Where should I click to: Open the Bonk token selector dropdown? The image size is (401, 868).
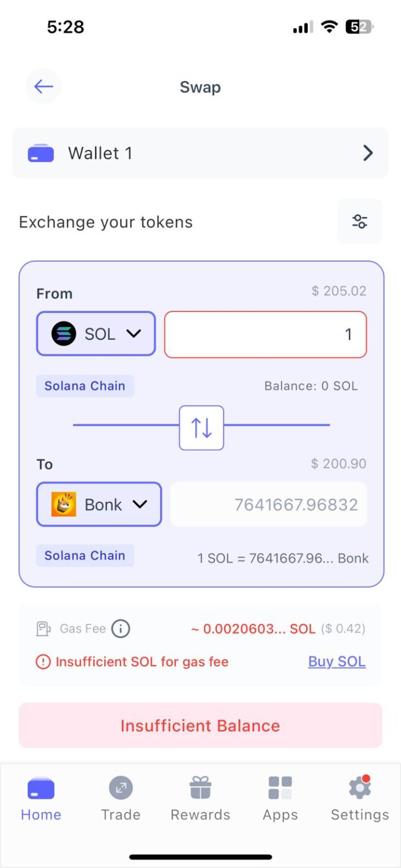point(99,504)
